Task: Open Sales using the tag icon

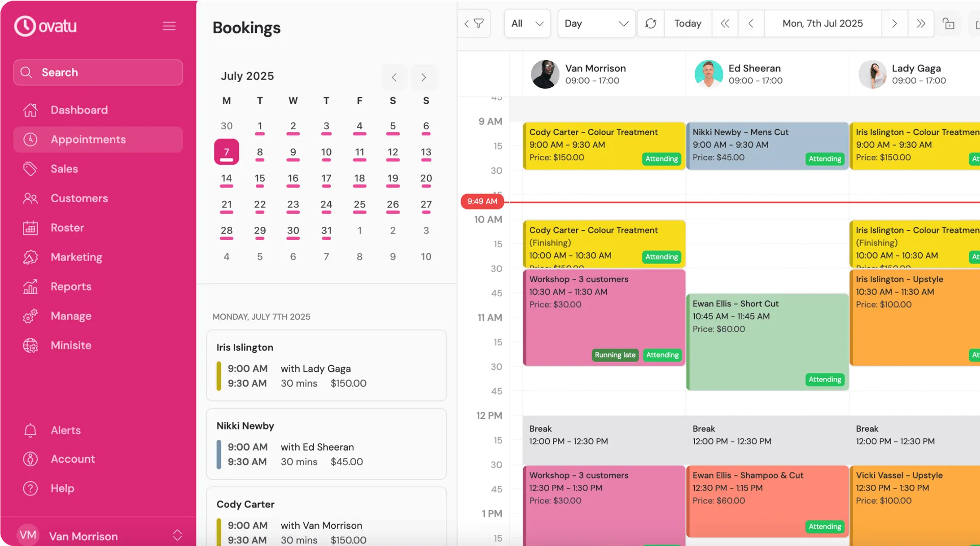Action: coord(30,169)
